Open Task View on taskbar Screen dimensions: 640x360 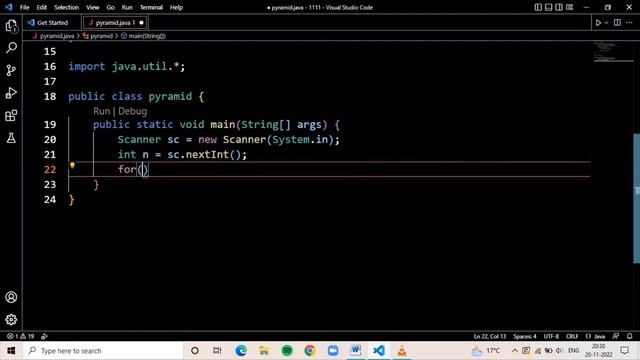[x=217, y=351]
